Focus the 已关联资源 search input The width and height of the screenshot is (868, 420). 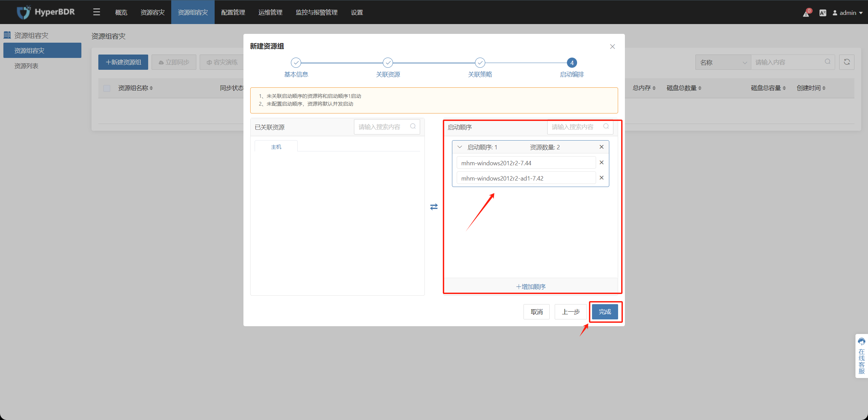(x=387, y=127)
